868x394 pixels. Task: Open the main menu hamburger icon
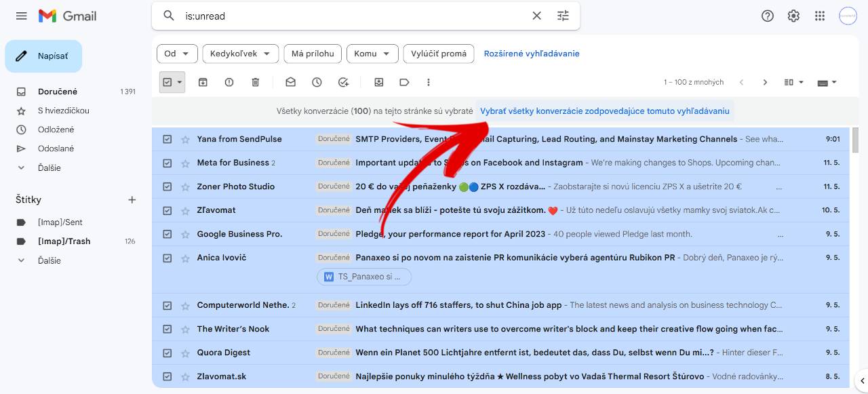pos(22,16)
